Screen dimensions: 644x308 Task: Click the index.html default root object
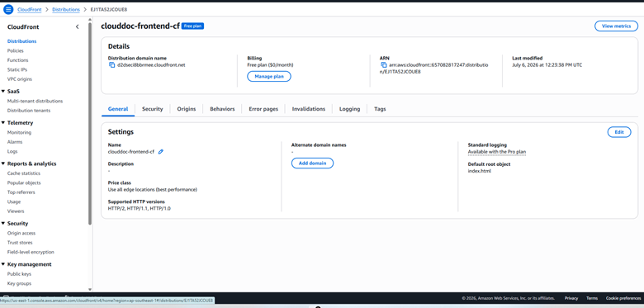(480, 171)
